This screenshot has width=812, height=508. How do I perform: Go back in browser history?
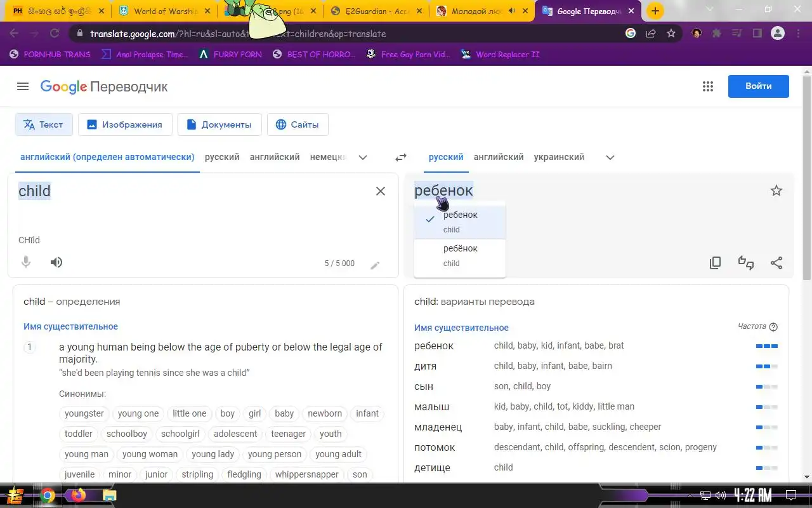click(14, 34)
